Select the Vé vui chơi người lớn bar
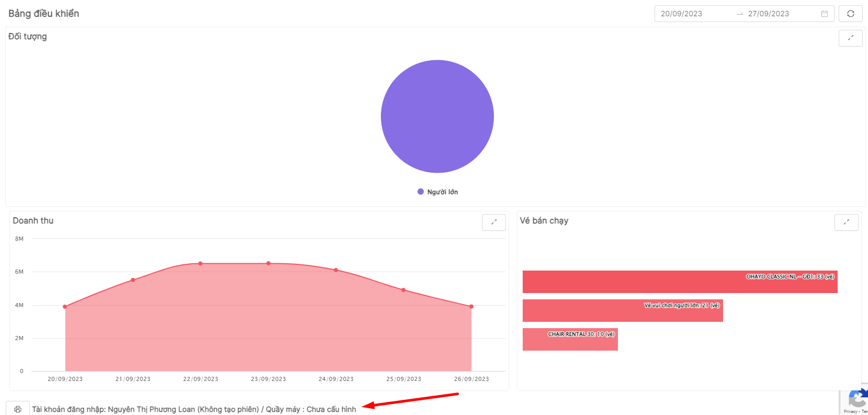Image resolution: width=868 pixels, height=415 pixels. tap(623, 310)
